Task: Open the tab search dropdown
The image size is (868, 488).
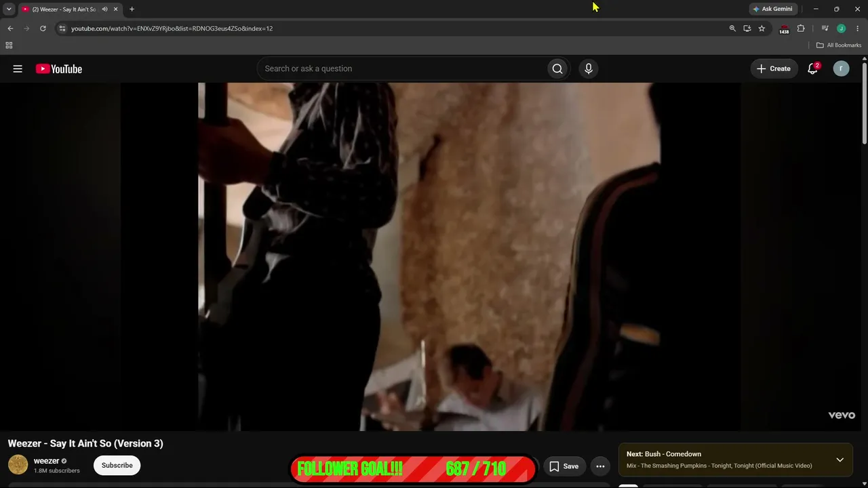Action: (x=9, y=9)
